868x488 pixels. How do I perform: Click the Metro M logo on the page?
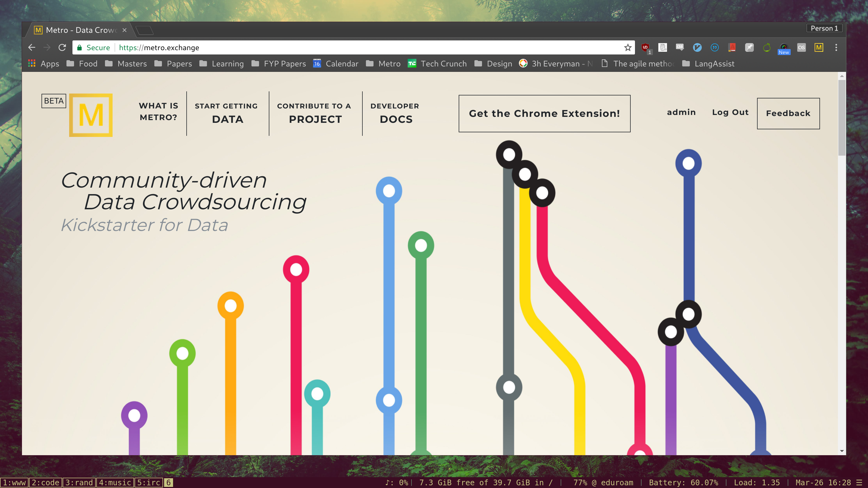pos(91,115)
